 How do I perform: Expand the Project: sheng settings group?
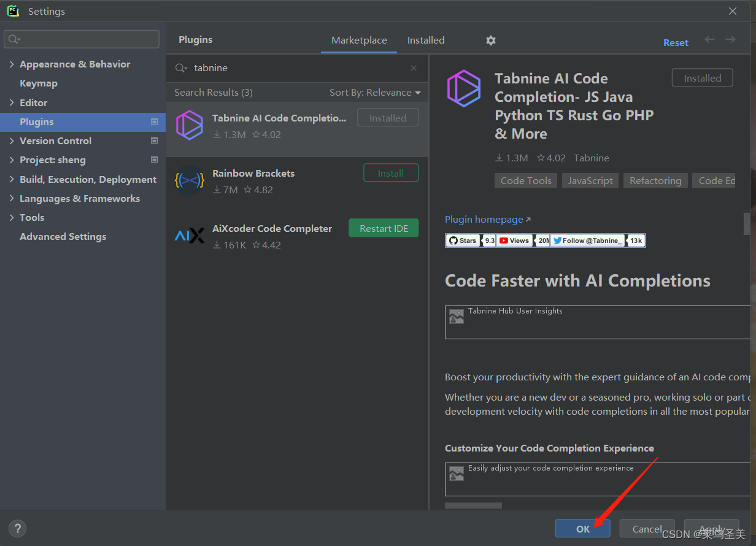(x=12, y=160)
